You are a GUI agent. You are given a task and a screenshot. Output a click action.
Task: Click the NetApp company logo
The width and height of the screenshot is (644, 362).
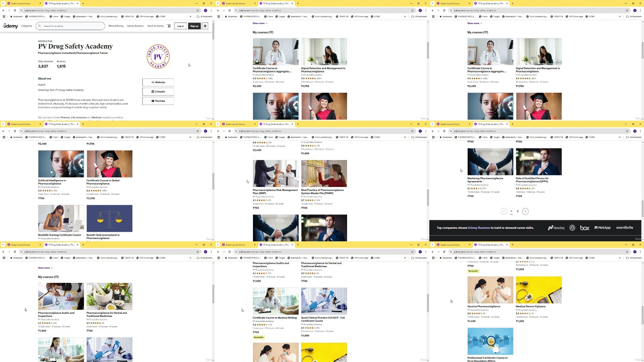603,228
